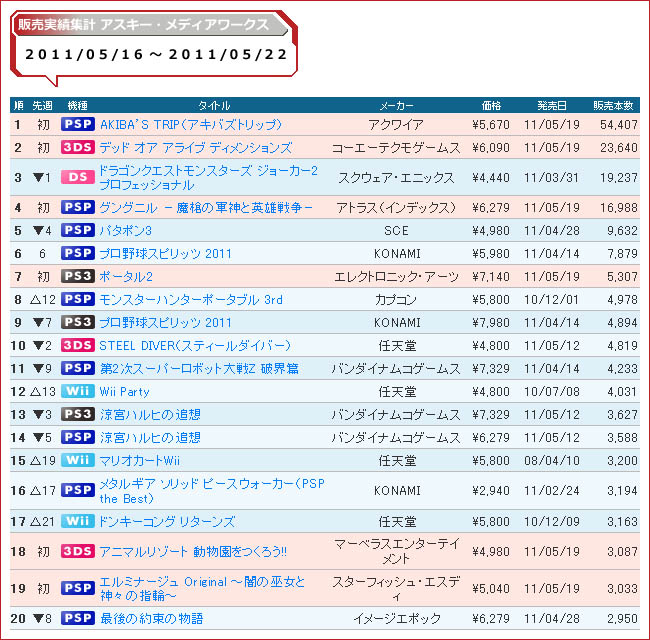Open the マリオカートWii title link

pos(140,461)
